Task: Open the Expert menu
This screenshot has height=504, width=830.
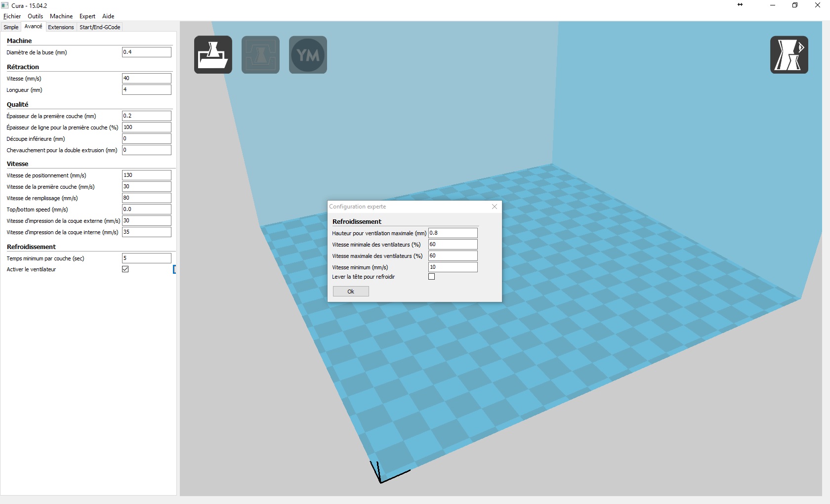Action: (87, 16)
